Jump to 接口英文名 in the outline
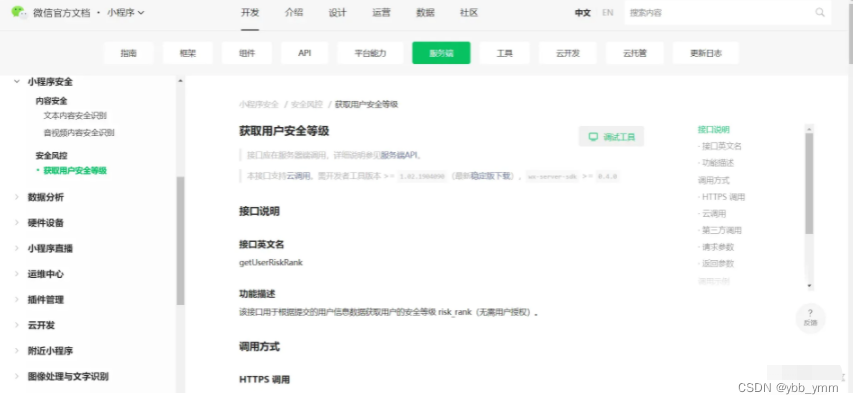The height and width of the screenshot is (404, 853). (721, 146)
